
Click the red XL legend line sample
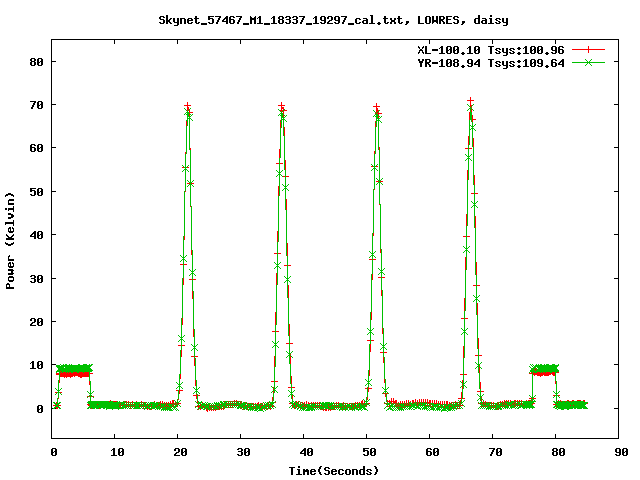[x=589, y=48]
